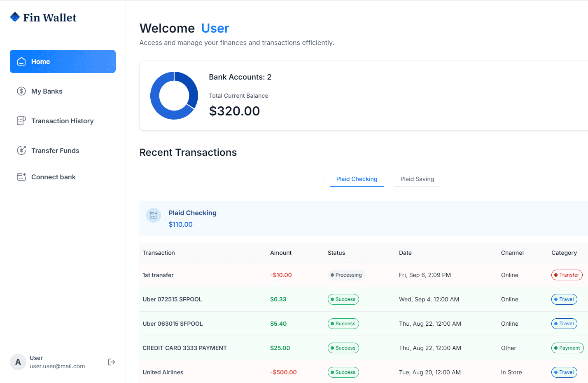The image size is (588, 383).
Task: Click the $110.00 account balance
Action: click(180, 224)
